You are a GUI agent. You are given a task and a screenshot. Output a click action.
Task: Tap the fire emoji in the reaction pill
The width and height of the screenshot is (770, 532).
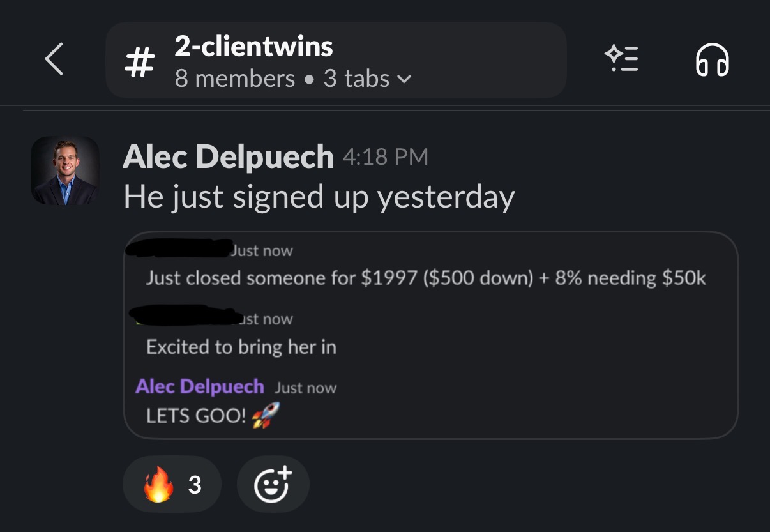click(157, 485)
